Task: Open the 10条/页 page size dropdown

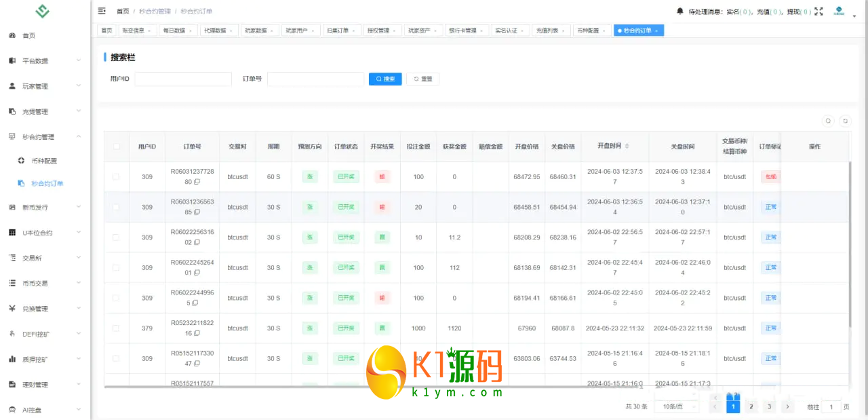Action: [x=678, y=406]
